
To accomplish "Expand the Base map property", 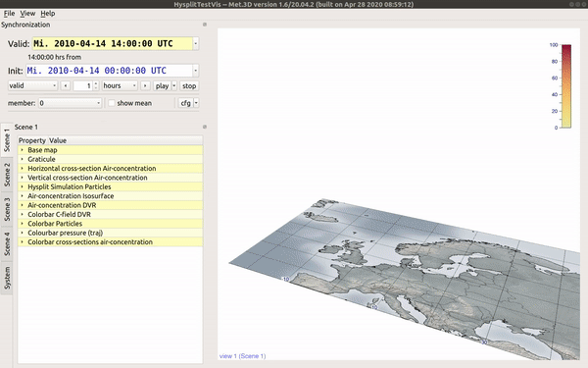I will [22, 150].
